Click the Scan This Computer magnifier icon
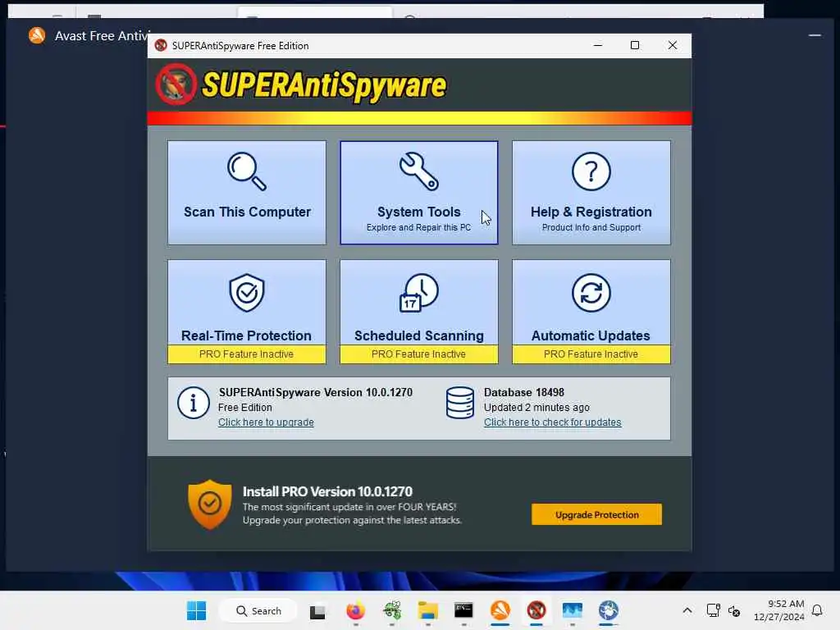 [246, 171]
